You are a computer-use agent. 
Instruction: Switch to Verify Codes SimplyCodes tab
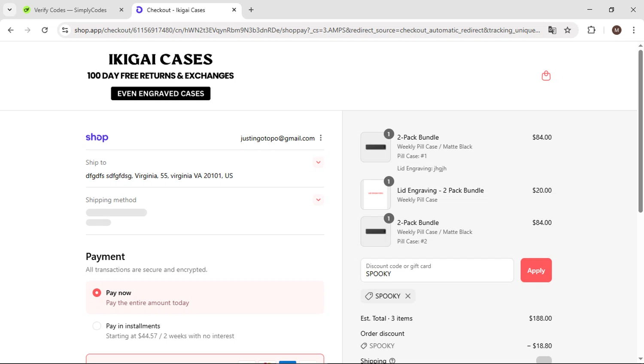[70, 10]
